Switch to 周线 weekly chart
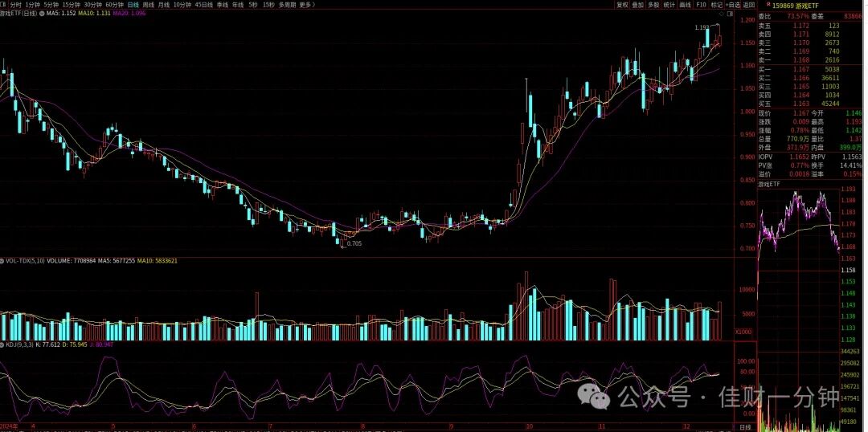 point(149,5)
